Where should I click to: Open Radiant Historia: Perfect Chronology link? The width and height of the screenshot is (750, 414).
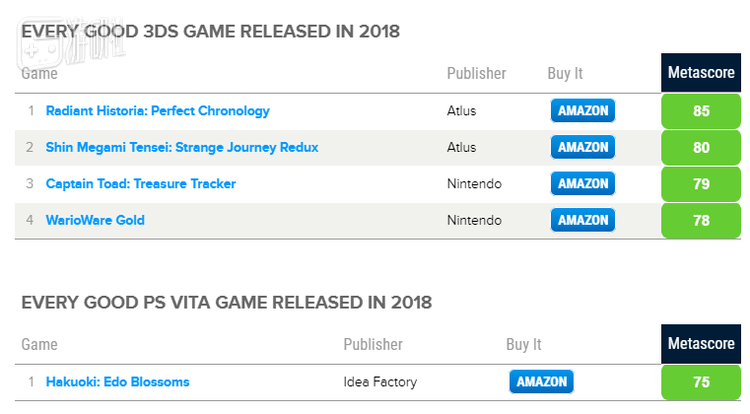pos(158,111)
